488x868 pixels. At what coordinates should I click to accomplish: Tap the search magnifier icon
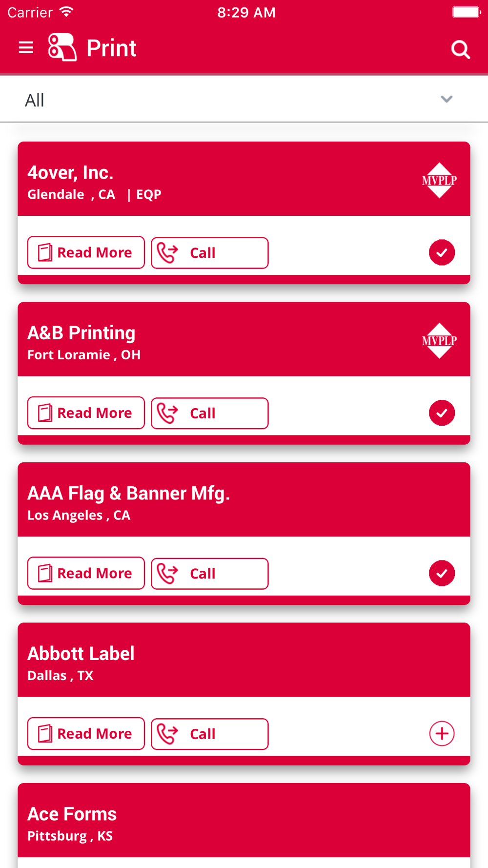460,49
